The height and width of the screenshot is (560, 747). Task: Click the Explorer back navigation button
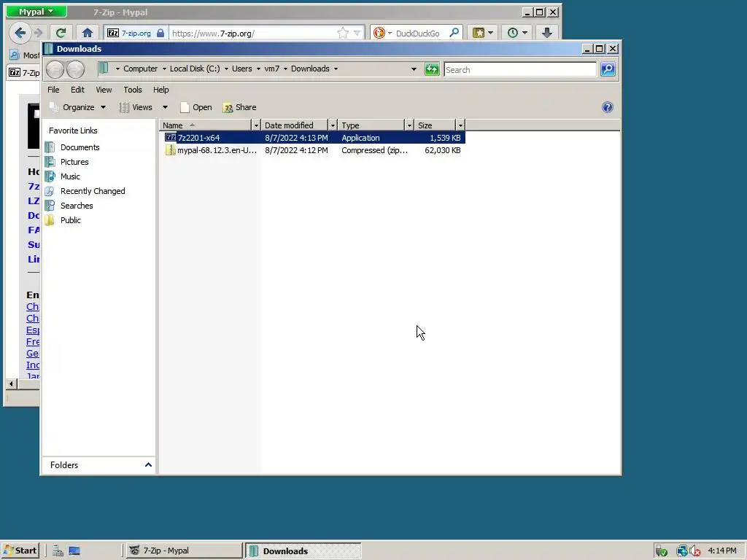click(55, 69)
